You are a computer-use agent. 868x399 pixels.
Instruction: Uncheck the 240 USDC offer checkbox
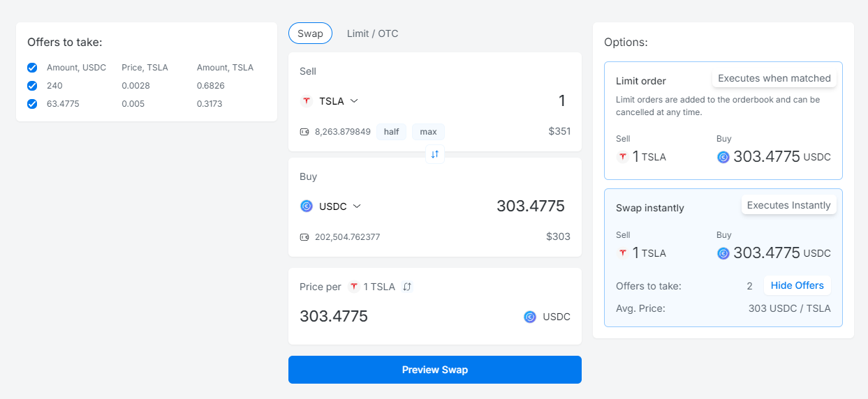(32, 86)
